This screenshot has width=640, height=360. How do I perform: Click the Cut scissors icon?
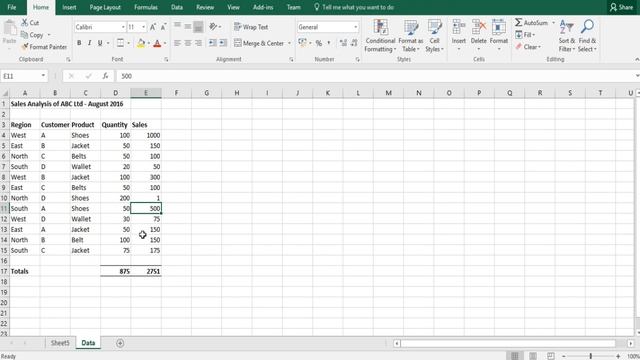point(25,23)
